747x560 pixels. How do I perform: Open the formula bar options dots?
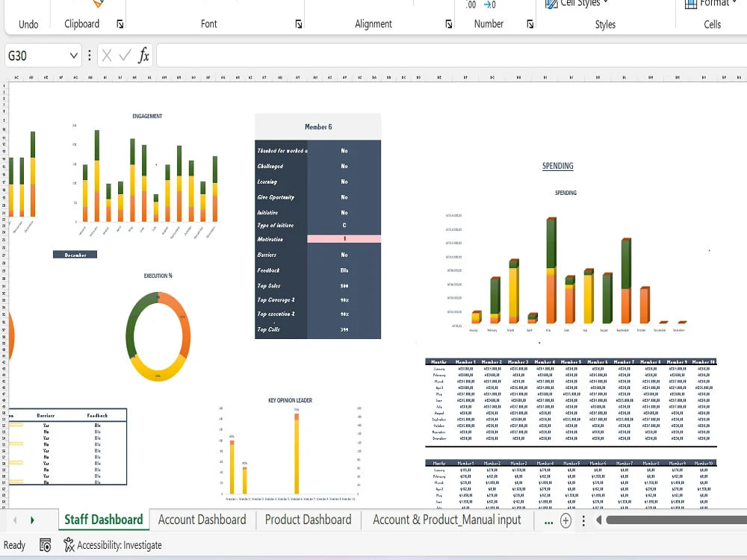point(89,56)
